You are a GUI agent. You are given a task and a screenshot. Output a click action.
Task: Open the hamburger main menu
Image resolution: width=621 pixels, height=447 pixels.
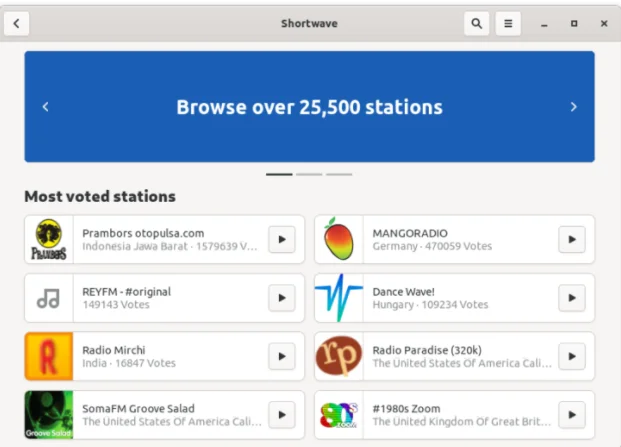(508, 23)
